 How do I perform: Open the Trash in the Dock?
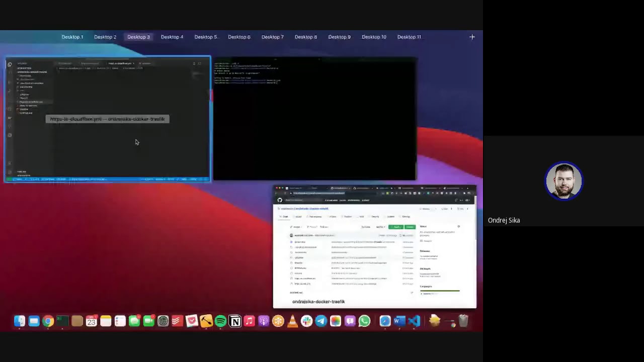point(464,321)
